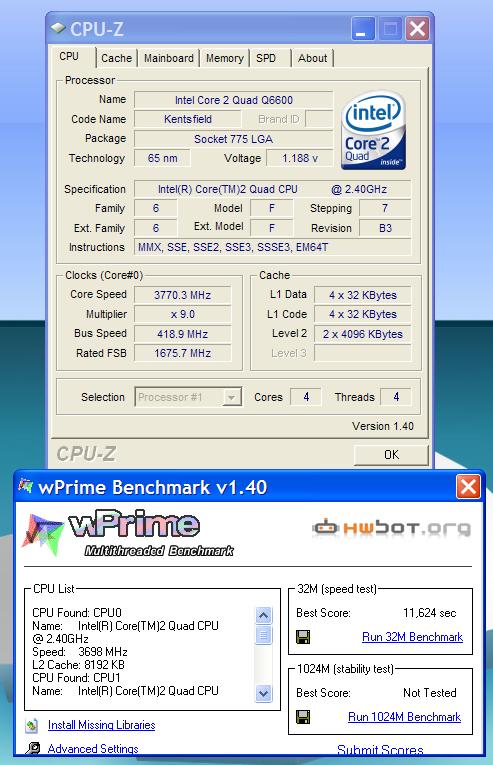493x765 pixels.
Task: Click the Core Speed value 3770.3 MHz
Action: [183, 295]
